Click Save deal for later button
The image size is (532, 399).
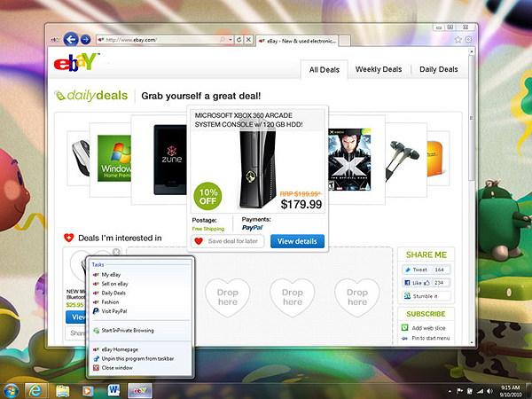tap(227, 241)
